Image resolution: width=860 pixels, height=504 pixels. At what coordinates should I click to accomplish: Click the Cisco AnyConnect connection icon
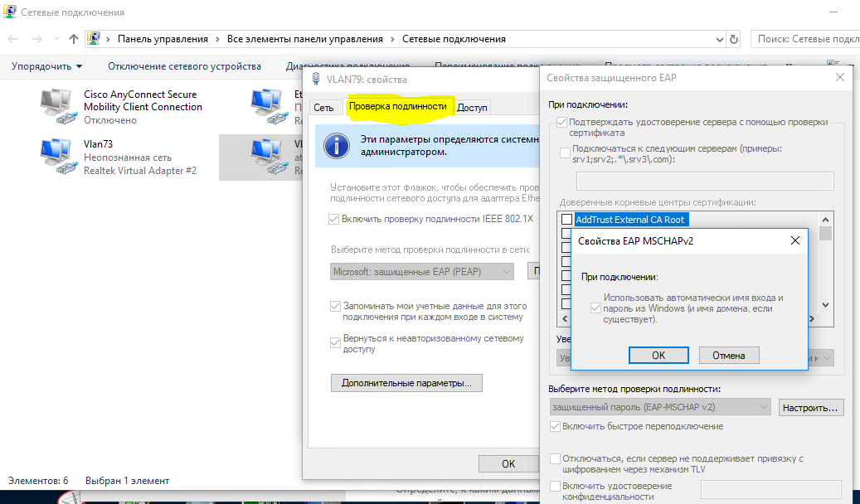(58, 106)
